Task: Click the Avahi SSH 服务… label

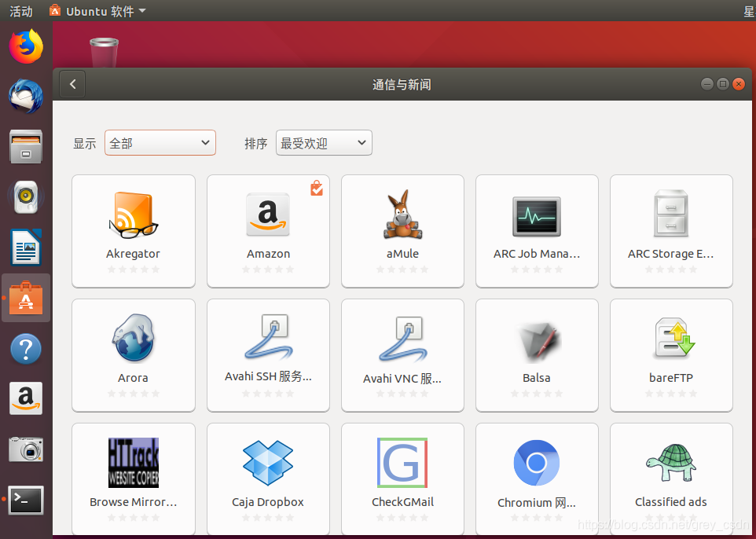Action: tap(268, 376)
